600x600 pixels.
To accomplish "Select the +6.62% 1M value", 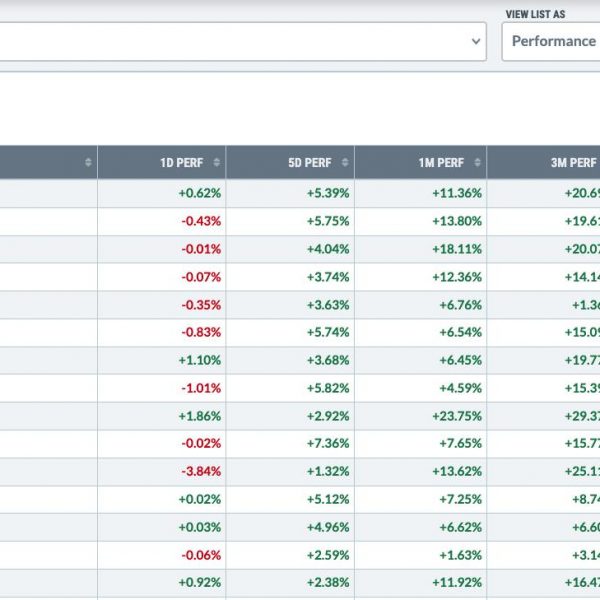I will [x=461, y=527].
